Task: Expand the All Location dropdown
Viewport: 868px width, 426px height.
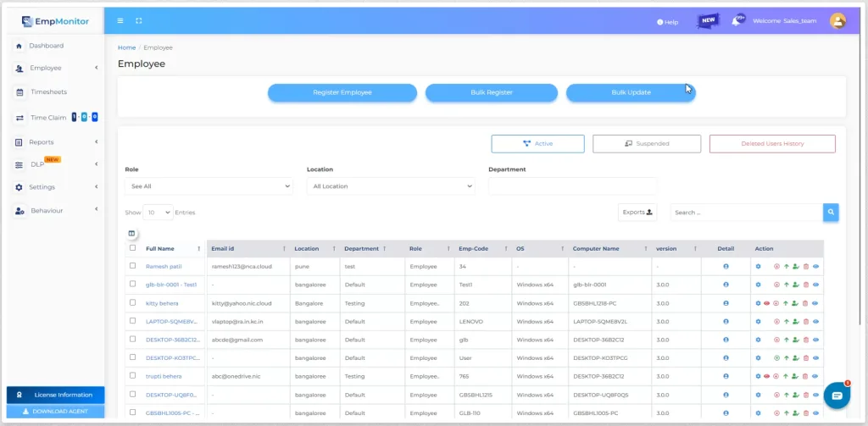Action: (x=390, y=186)
